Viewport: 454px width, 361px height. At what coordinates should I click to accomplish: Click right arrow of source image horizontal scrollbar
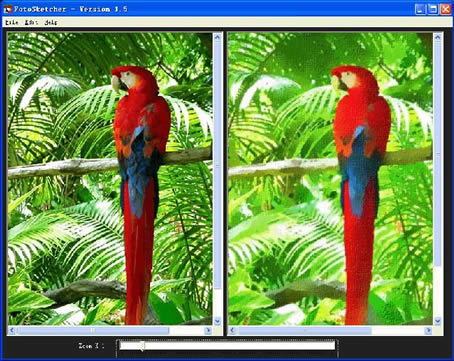(208, 330)
